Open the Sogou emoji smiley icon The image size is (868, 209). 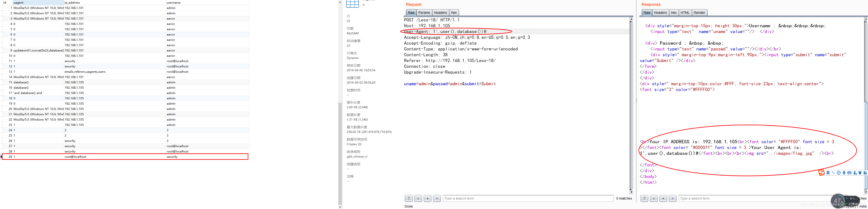pyautogui.click(x=839, y=173)
